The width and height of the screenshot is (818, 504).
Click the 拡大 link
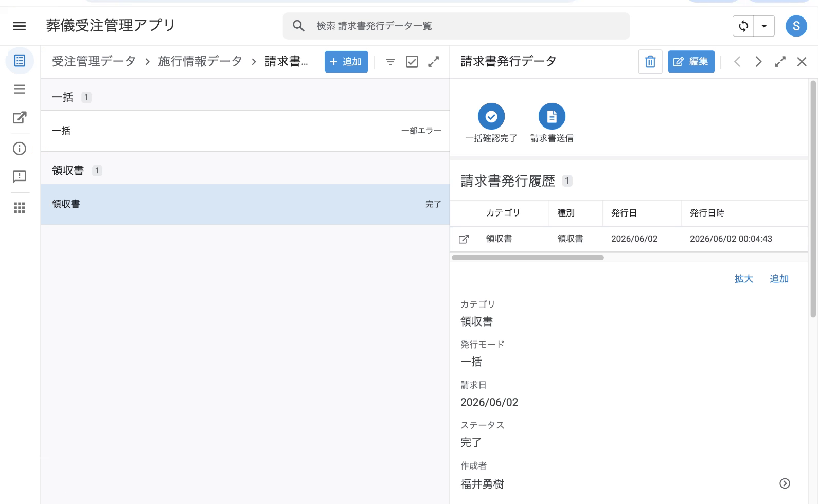744,279
